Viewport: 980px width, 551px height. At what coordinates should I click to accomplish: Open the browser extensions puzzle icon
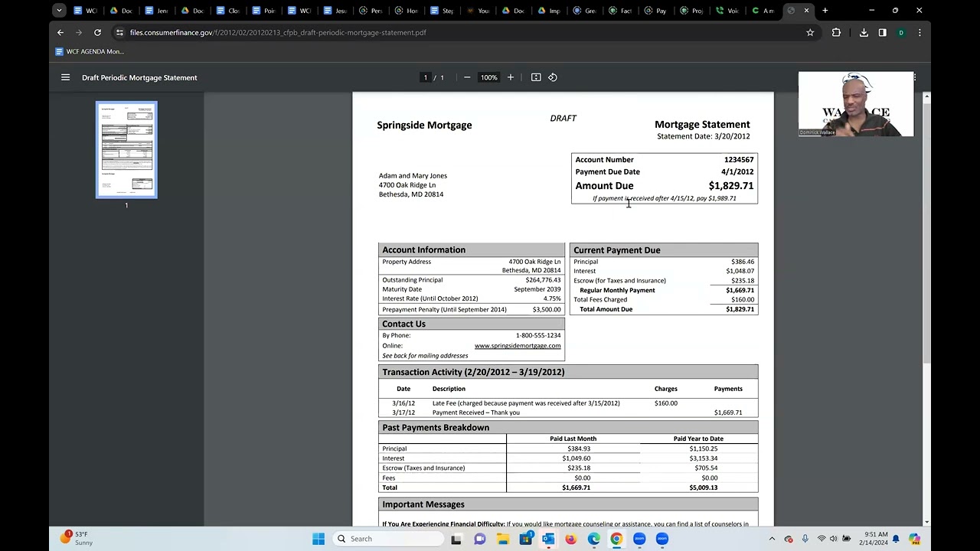click(x=836, y=33)
